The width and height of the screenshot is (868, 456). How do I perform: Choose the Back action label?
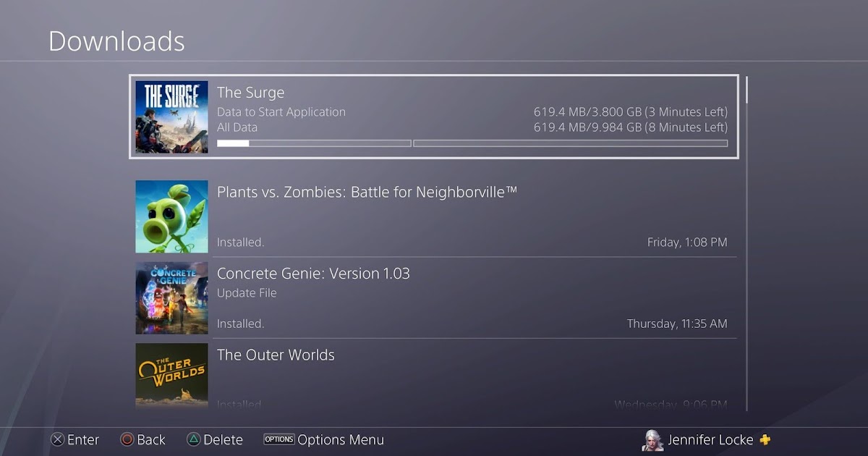pos(151,439)
